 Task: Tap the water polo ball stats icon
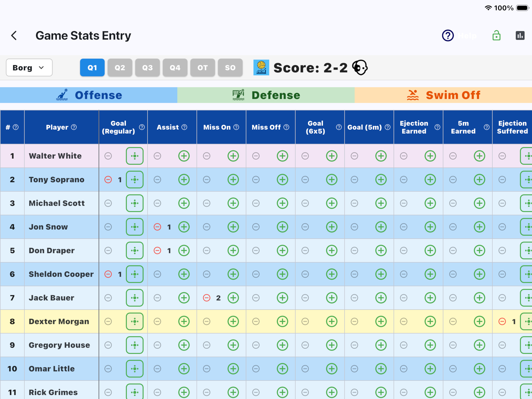(x=261, y=68)
